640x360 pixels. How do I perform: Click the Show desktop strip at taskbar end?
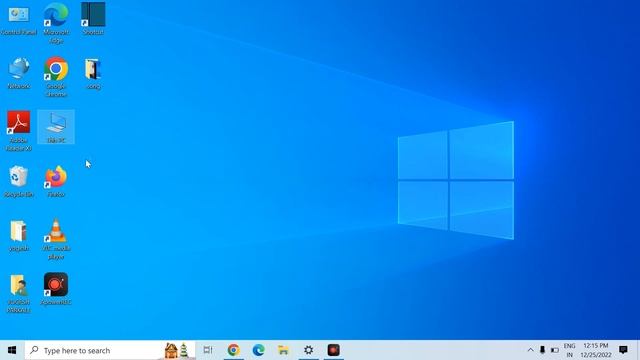pyautogui.click(x=638, y=350)
